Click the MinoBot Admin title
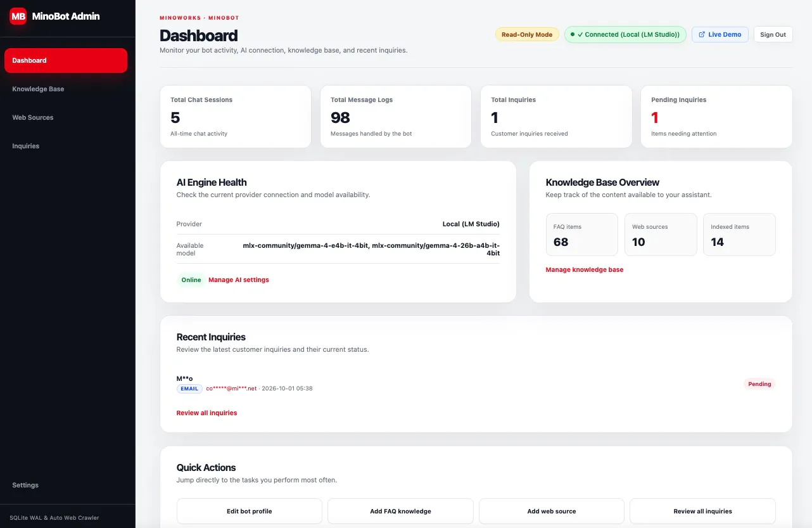The image size is (812, 528). tap(66, 16)
